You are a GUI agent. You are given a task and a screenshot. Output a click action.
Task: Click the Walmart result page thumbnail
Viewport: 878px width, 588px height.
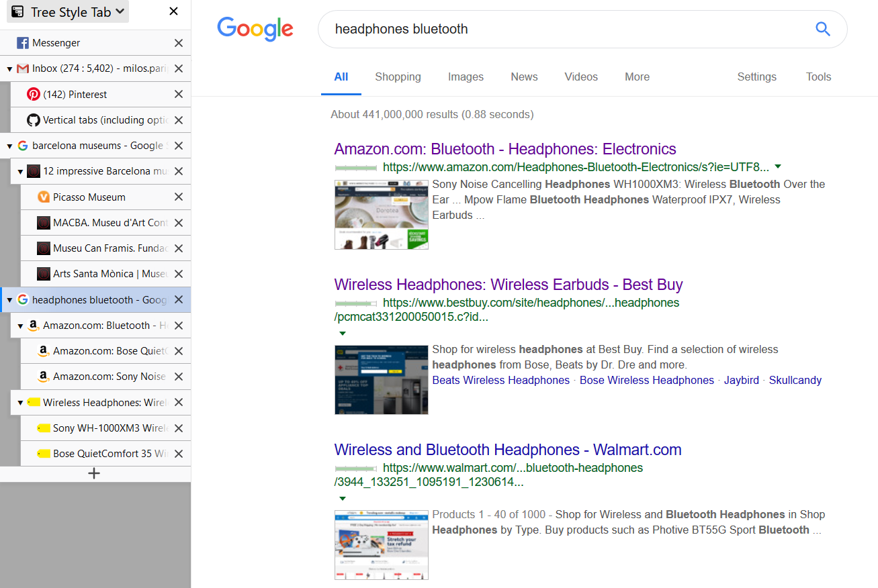382,545
